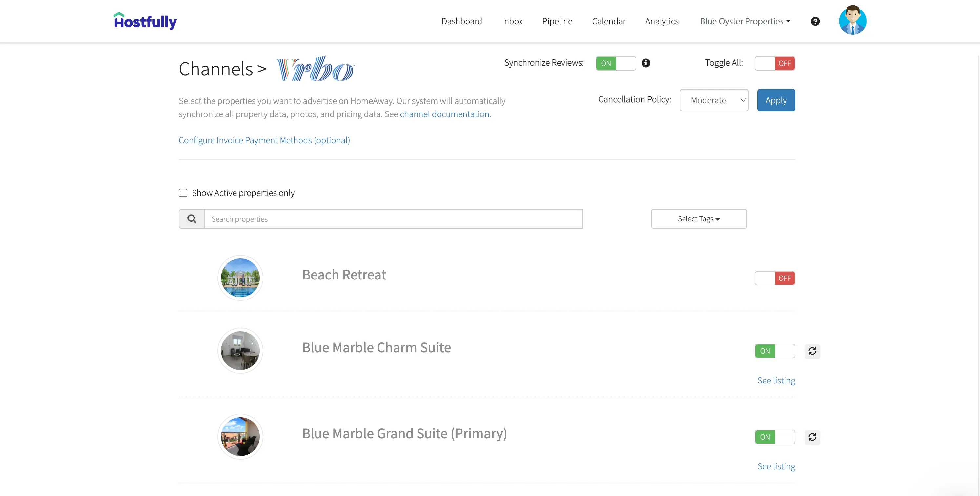The width and height of the screenshot is (980, 496).
Task: Disable Blue Marble Grand Suite toggle
Action: [775, 437]
